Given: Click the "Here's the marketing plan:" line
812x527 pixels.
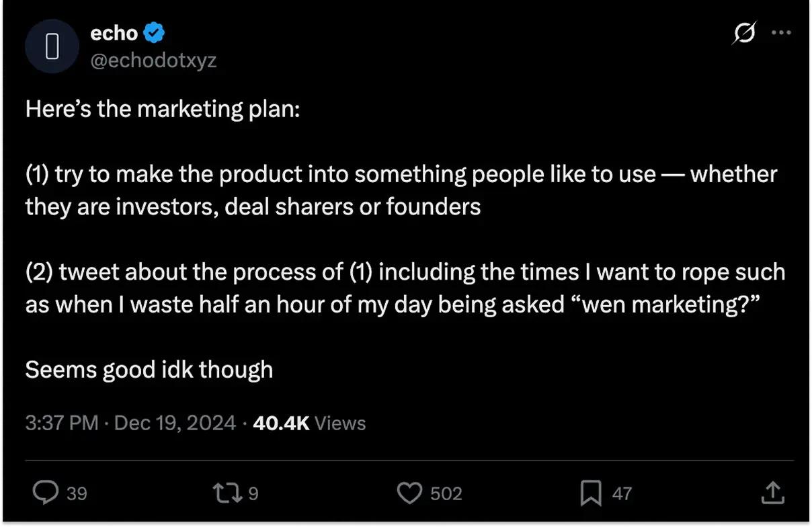Looking at the screenshot, I should point(162,109).
